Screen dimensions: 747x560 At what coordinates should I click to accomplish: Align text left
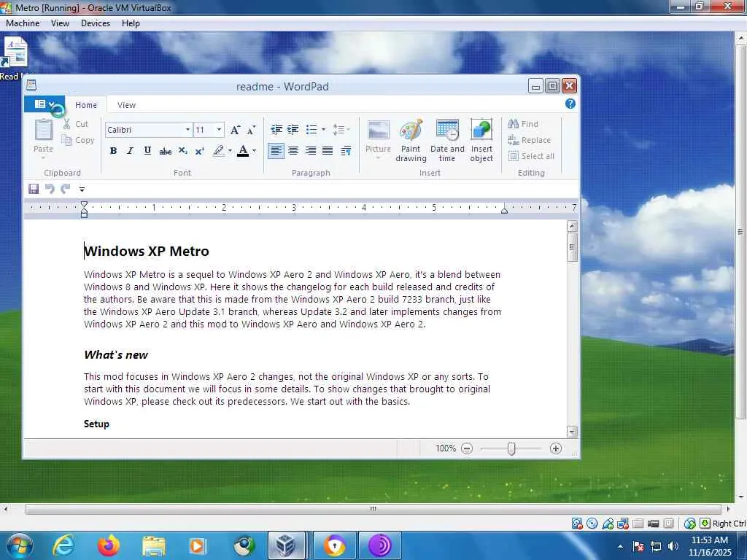pyautogui.click(x=276, y=151)
